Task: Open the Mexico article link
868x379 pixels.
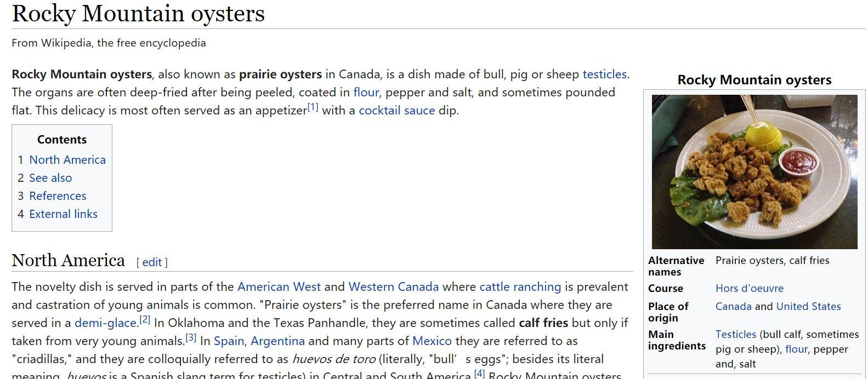Action: pos(432,341)
